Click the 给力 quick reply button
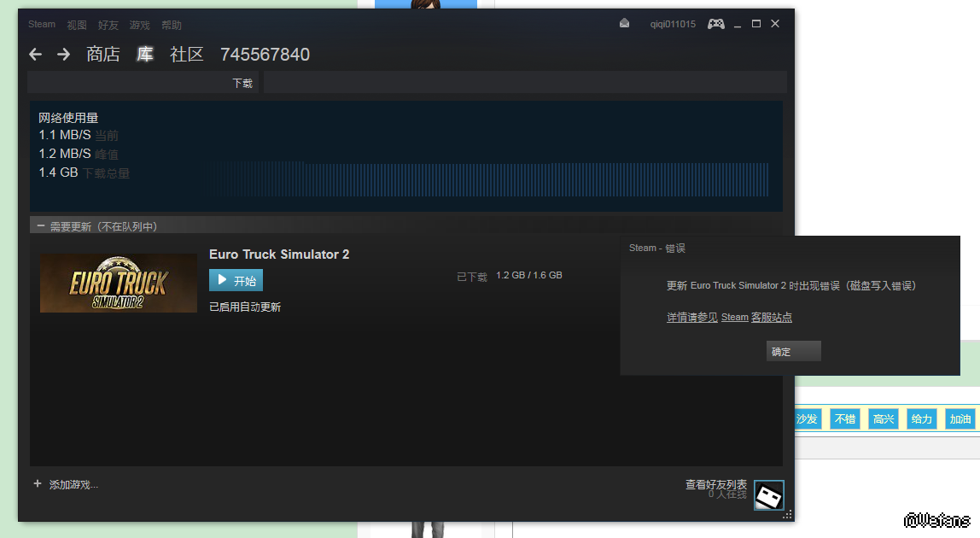Screen dimensions: 980x538 pyautogui.click(x=922, y=419)
